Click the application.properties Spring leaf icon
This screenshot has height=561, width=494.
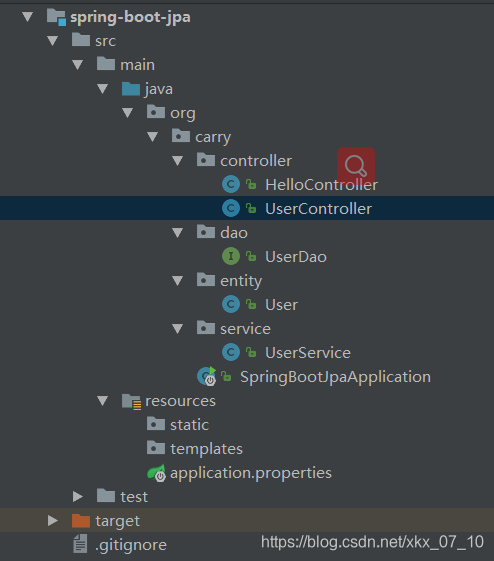coord(157,473)
